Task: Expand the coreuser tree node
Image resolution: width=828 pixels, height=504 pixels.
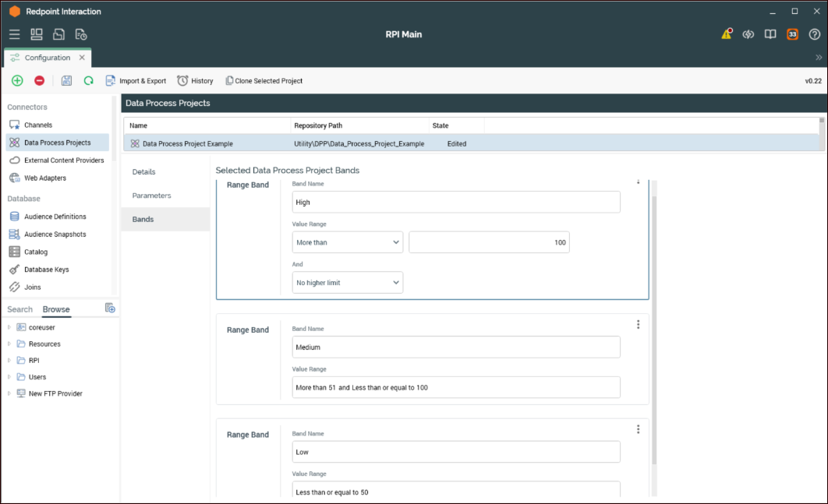Action: [x=9, y=327]
